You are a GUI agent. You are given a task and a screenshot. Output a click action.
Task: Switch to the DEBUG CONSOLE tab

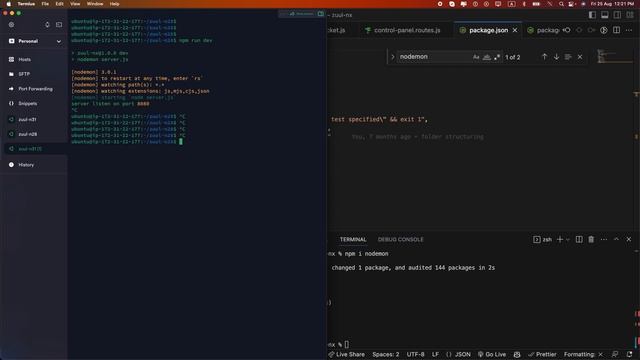(400, 240)
